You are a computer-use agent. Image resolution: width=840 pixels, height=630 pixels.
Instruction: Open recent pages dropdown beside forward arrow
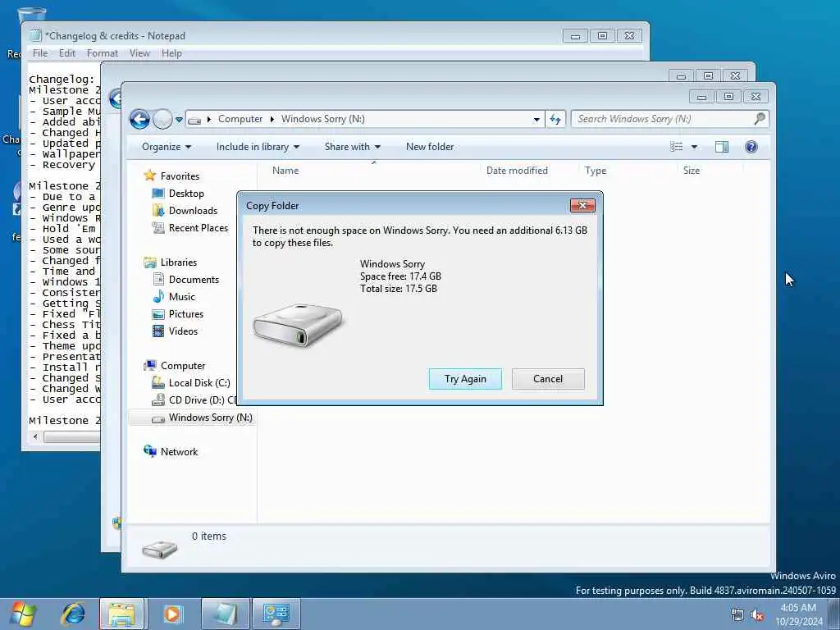[179, 120]
